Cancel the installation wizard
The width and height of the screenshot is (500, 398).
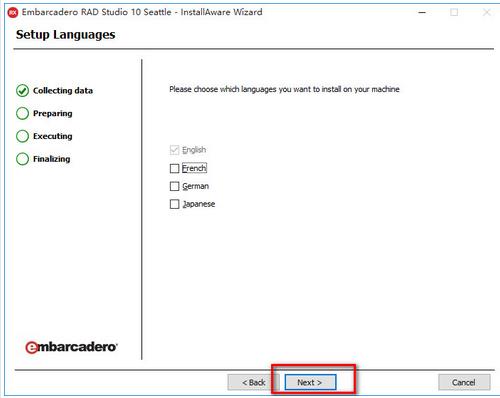coord(464,382)
